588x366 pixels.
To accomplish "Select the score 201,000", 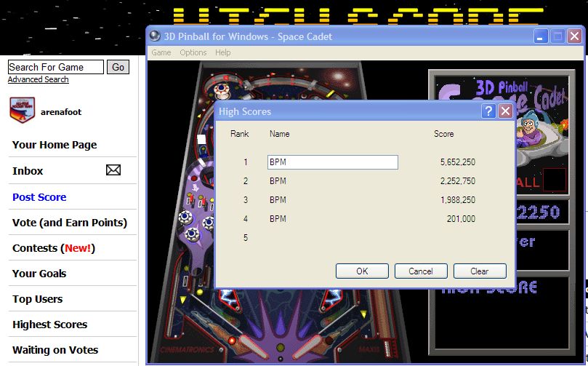I will [x=461, y=218].
